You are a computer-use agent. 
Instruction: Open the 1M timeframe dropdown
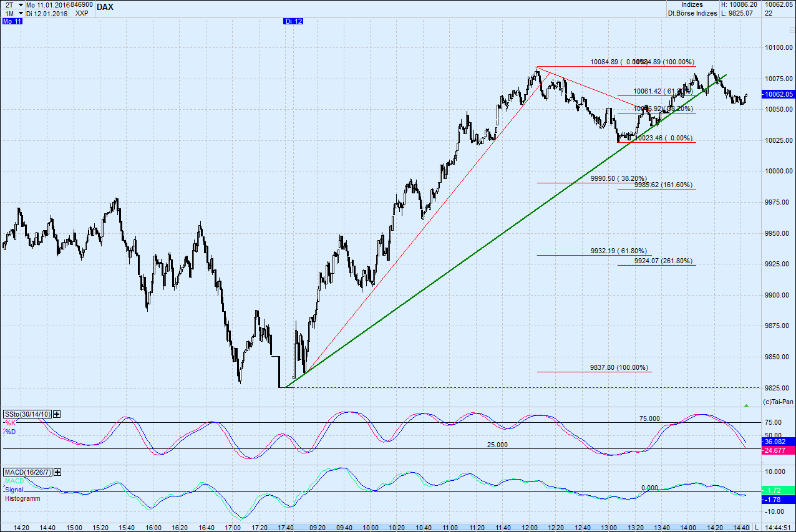click(x=12, y=12)
